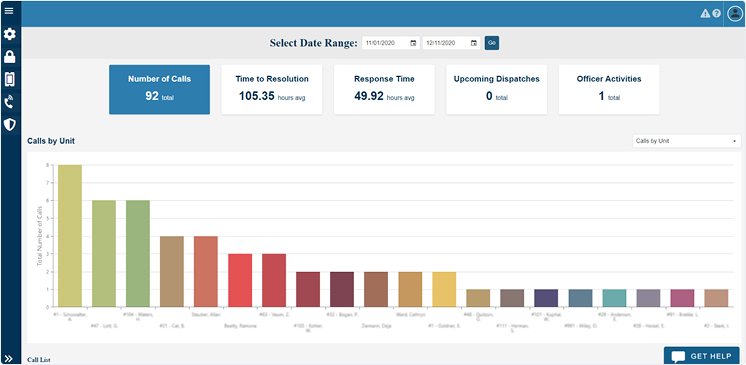Click the #21 - Cat, B. bar
The image size is (746, 365).
point(172,271)
